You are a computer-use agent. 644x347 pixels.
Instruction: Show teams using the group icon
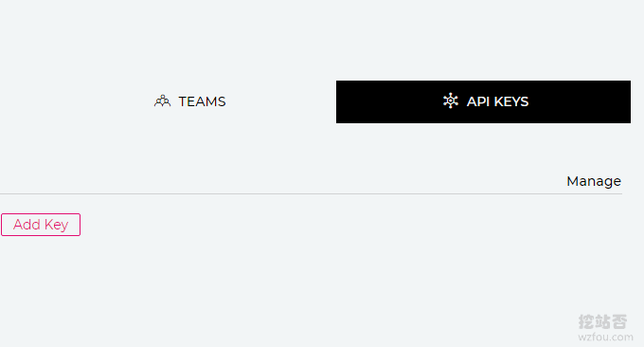point(162,101)
